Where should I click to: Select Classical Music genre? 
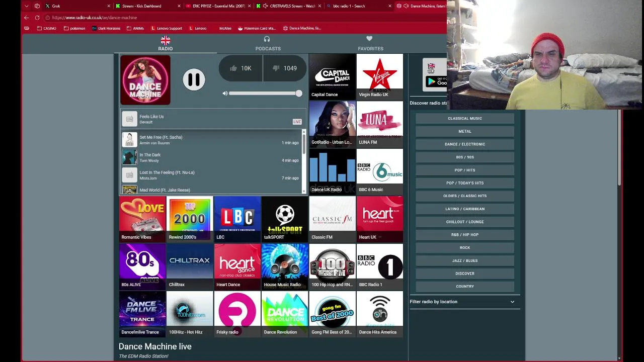pos(465,118)
